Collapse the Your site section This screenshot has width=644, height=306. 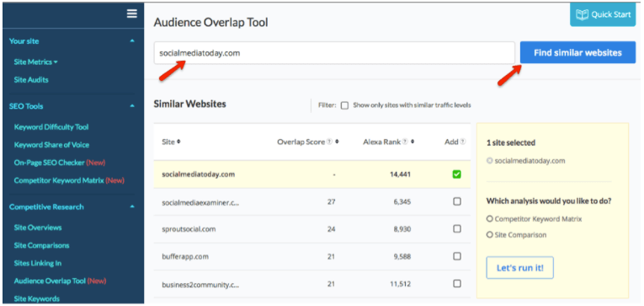tap(132, 41)
